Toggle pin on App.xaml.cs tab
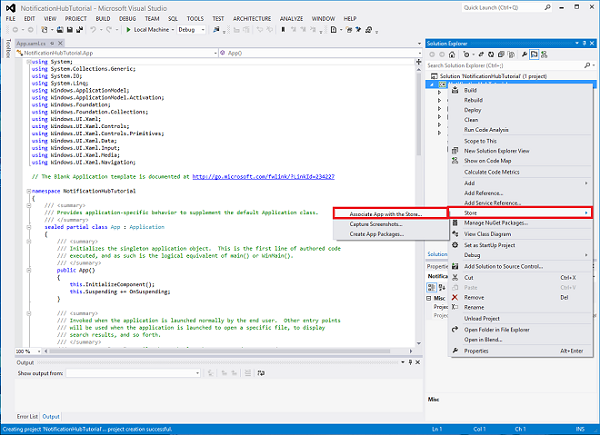This screenshot has width=600, height=435. (52, 43)
